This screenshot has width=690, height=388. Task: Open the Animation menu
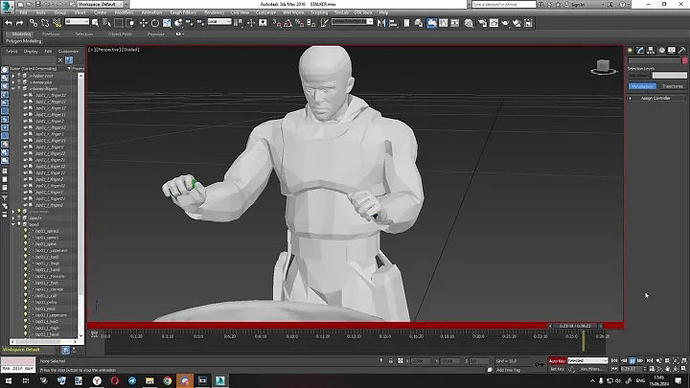[x=151, y=13]
